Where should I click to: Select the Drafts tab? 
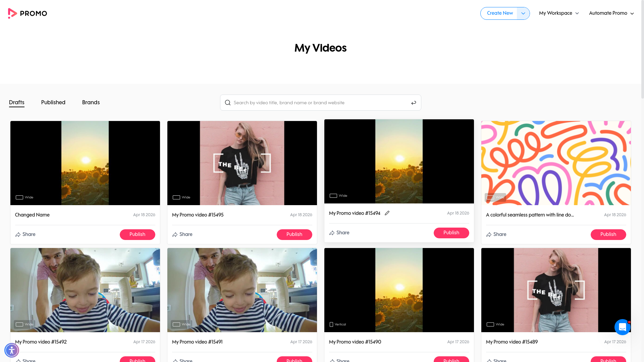pyautogui.click(x=17, y=103)
